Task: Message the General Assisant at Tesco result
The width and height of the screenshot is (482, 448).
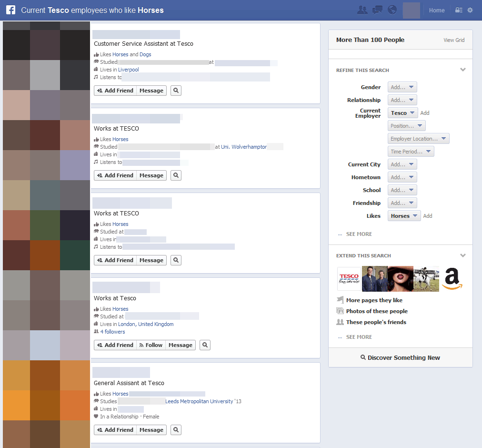Action: pyautogui.click(x=151, y=430)
